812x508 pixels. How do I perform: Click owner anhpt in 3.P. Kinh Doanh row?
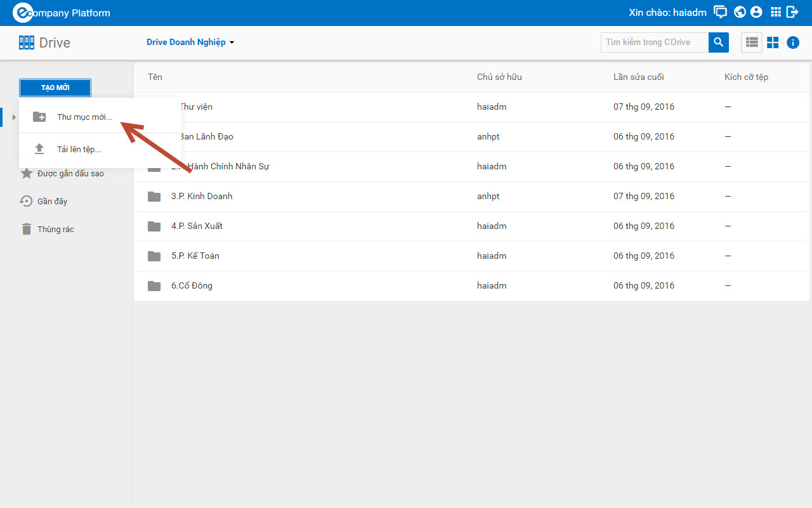click(x=488, y=196)
